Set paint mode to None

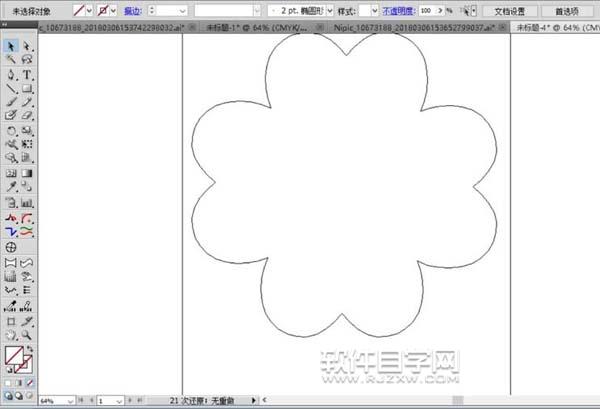coord(30,383)
